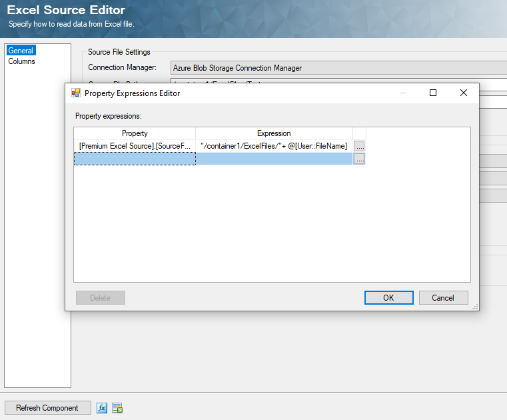The width and height of the screenshot is (507, 420).
Task: Switch to the Columns page
Action: point(21,61)
